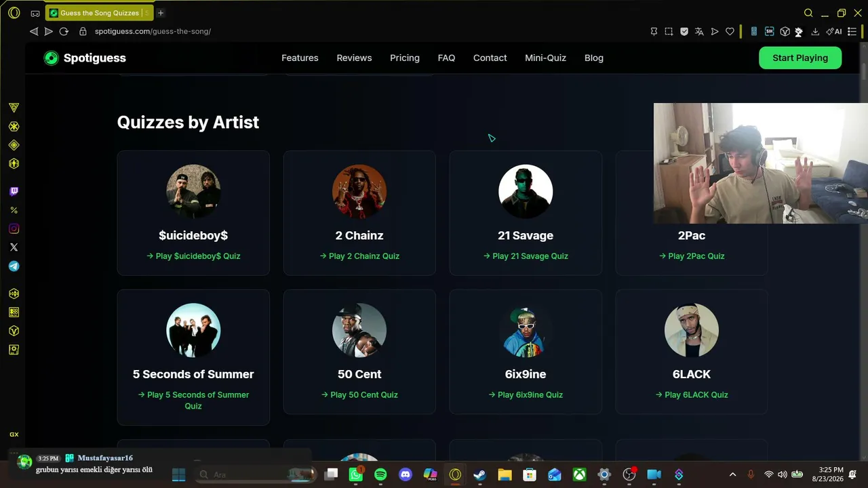Click the GX label at sidebar bottom
The width and height of the screenshot is (868, 488).
tap(14, 434)
